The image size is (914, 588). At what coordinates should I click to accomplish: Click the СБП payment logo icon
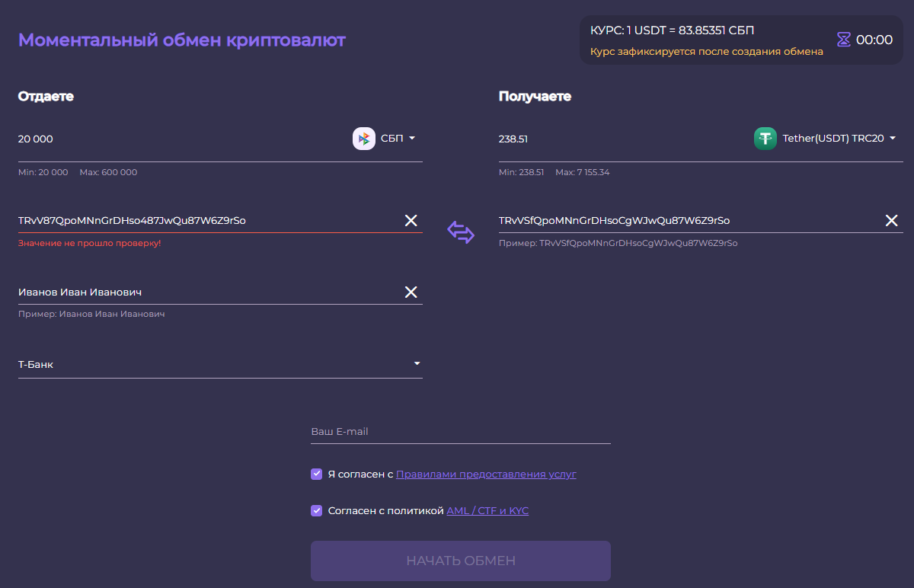[364, 139]
